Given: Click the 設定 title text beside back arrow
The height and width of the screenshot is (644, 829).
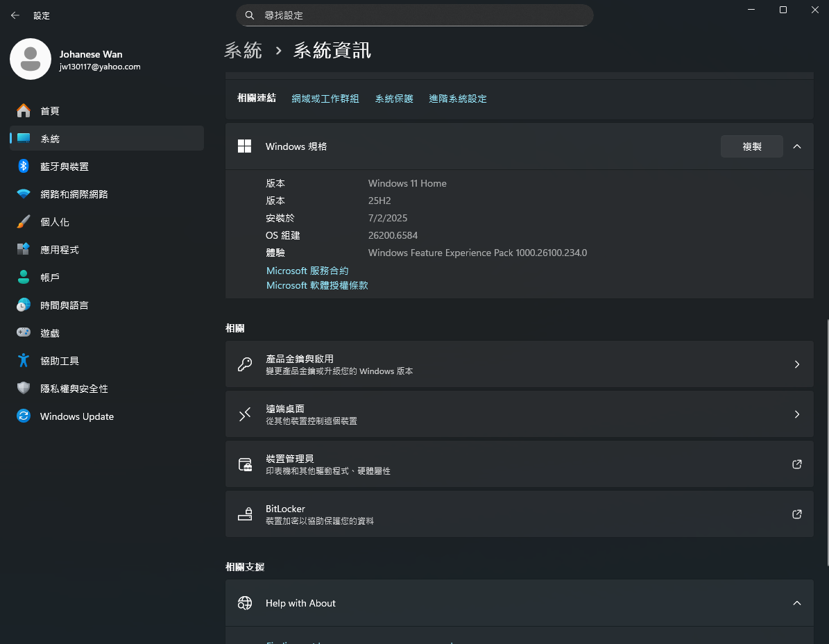Looking at the screenshot, I should coord(41,15).
